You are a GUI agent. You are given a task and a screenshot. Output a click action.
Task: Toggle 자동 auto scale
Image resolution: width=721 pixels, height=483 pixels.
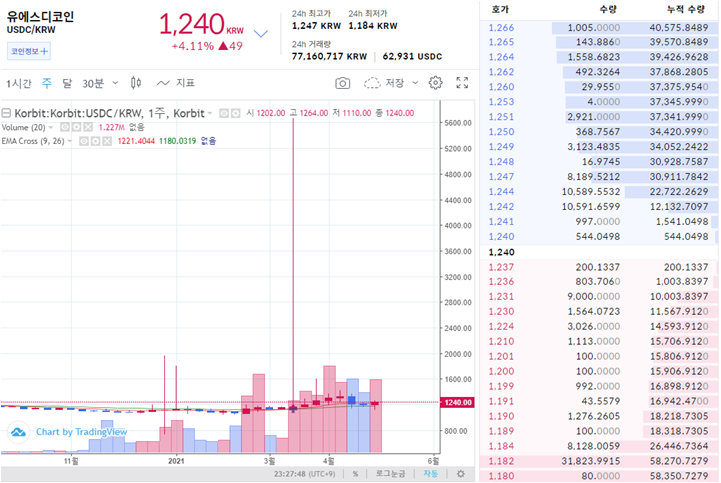[430, 473]
